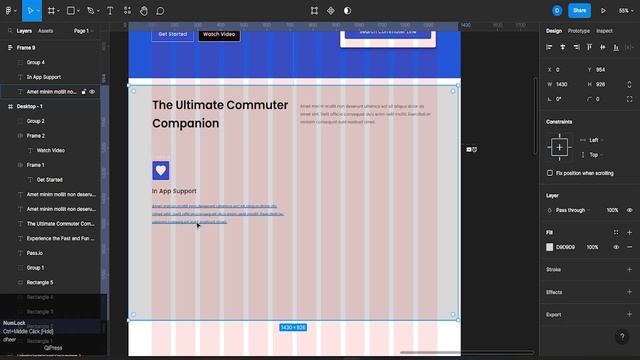Switch to the Assets tab
This screenshot has height=360, width=640.
[45, 31]
